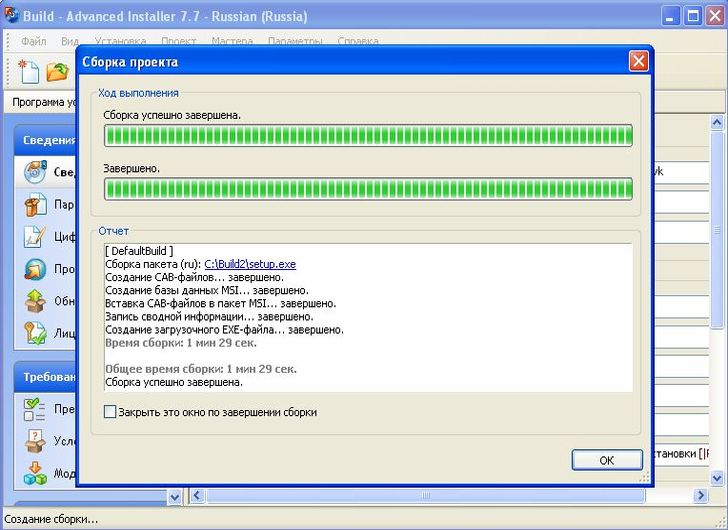Select the product details CD icon in sidebar
Image resolution: width=728 pixels, height=530 pixels.
35,172
